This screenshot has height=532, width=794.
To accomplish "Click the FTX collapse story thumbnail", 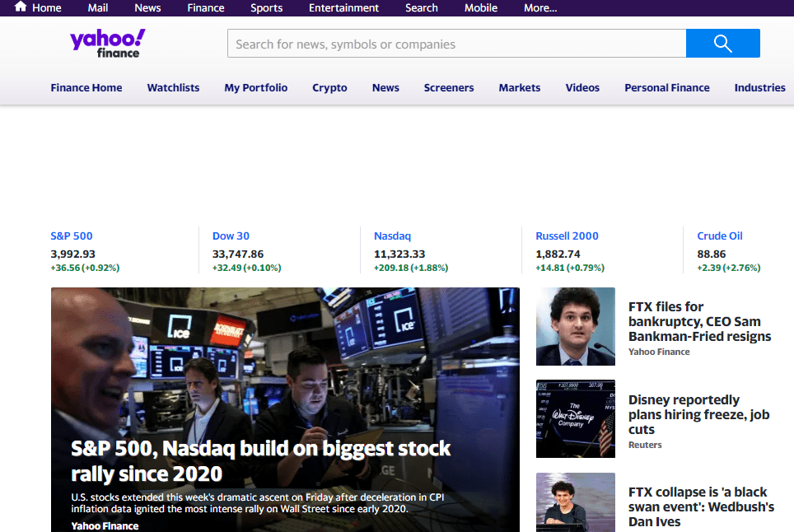I will (576, 502).
